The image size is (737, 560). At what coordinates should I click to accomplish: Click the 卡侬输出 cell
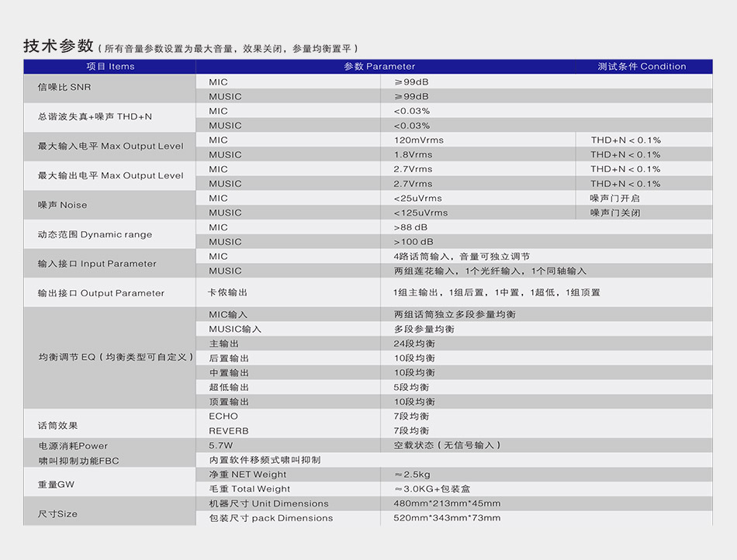pyautogui.click(x=226, y=293)
